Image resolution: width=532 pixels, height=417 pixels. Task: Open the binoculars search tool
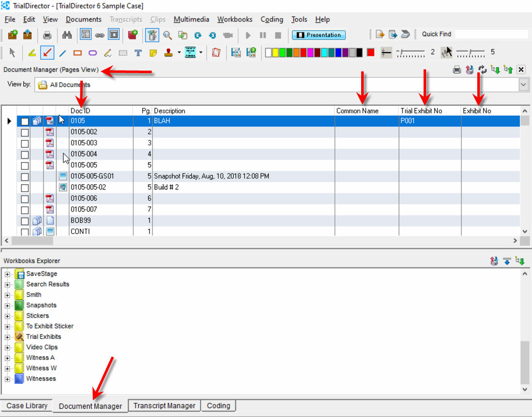coord(67,35)
